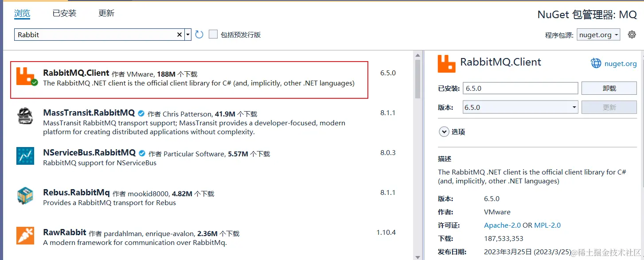Click version 6.5.0 in RabbitMQ.Client list row
Image resolution: width=644 pixels, height=260 pixels.
click(x=388, y=73)
